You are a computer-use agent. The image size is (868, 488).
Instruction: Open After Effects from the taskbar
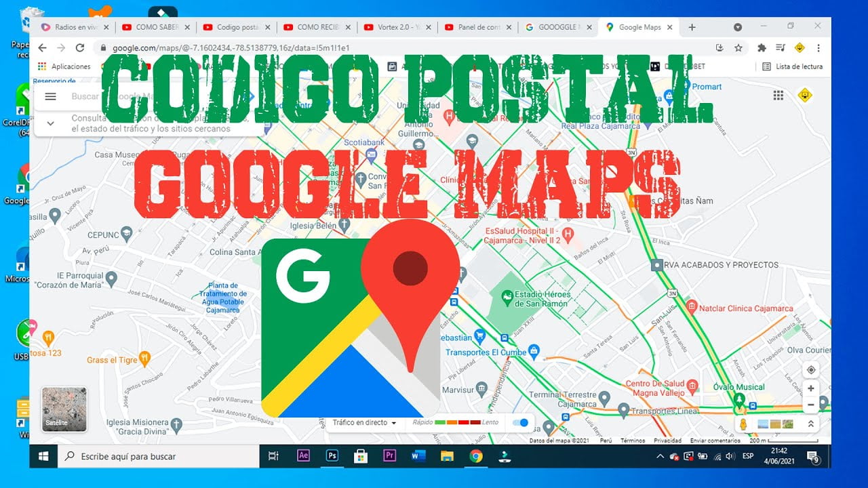(303, 456)
